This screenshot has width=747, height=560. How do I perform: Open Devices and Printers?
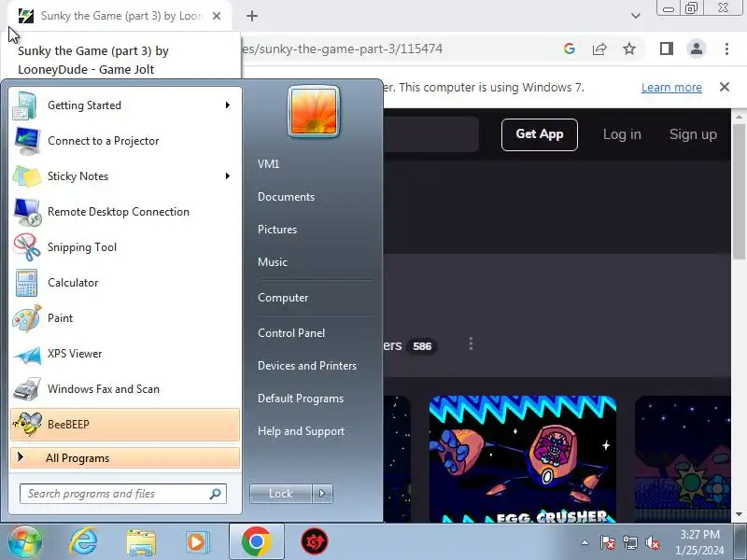coord(307,366)
